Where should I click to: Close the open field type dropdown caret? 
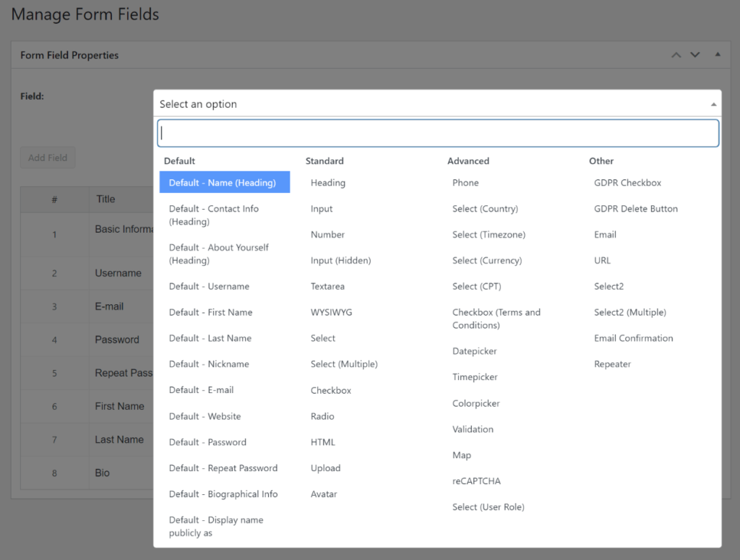(x=714, y=103)
